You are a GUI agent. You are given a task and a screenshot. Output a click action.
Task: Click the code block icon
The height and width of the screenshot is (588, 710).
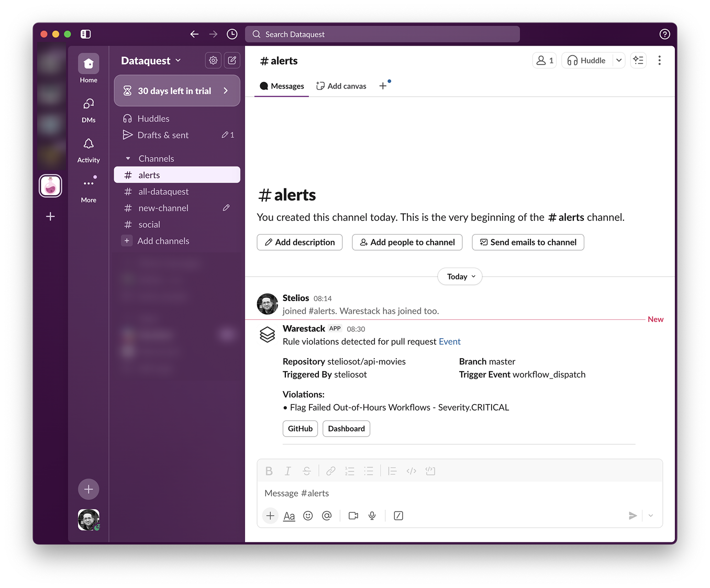coord(430,471)
